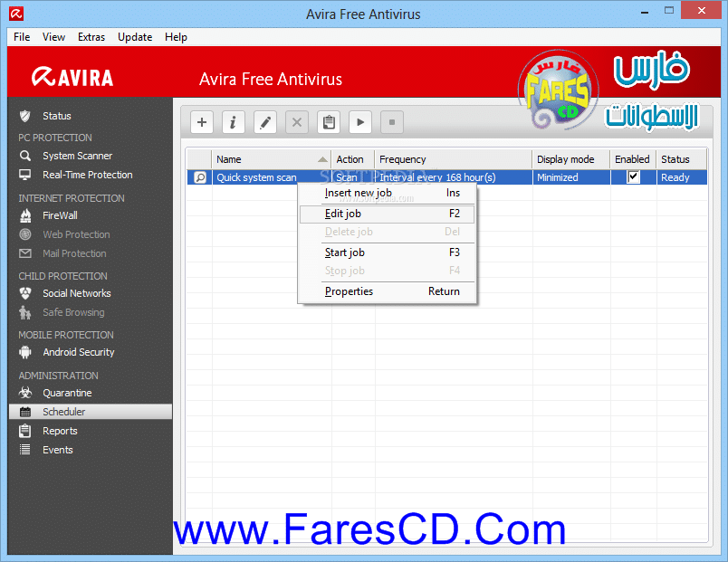The image size is (728, 562).
Task: Maximize the Avira Free Antivirus window
Action: (x=669, y=10)
